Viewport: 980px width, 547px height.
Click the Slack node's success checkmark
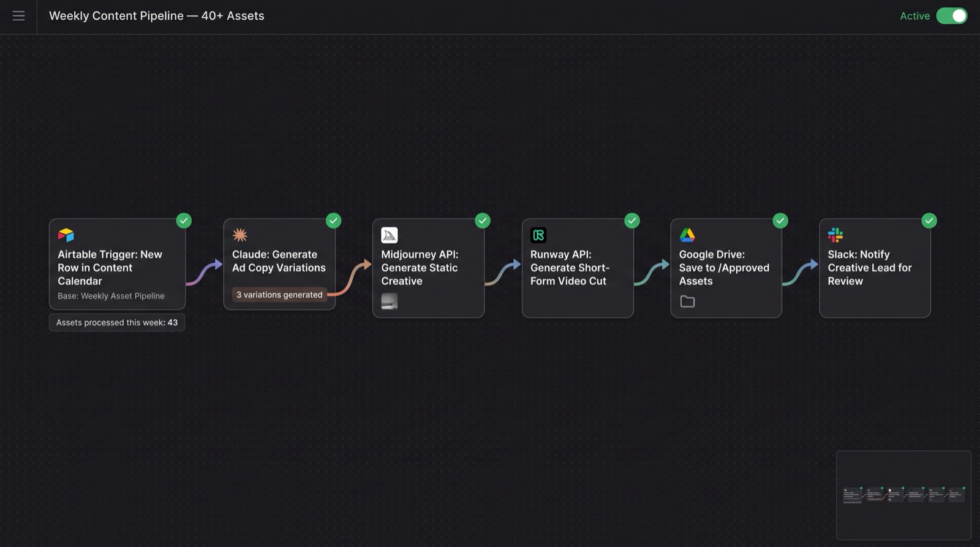point(929,221)
